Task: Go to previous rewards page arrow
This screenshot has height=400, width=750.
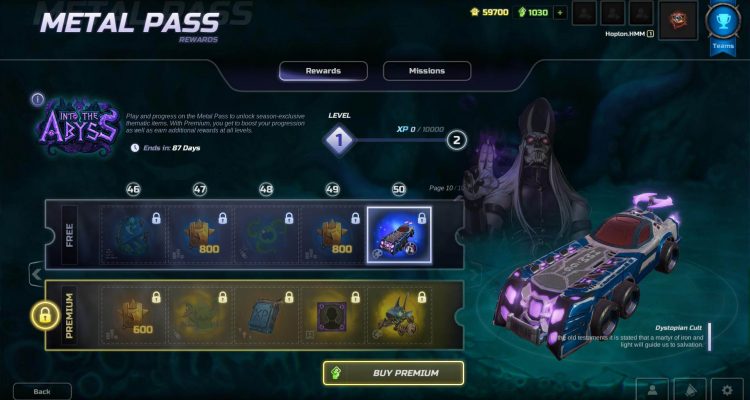Action: [x=36, y=274]
